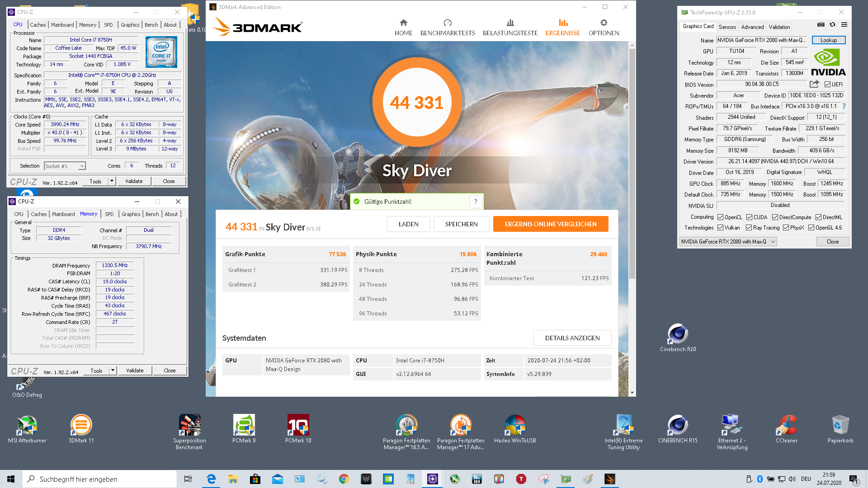This screenshot has height=488, width=868.
Task: Click the Lookup button in GPU-Z
Action: pos(828,40)
